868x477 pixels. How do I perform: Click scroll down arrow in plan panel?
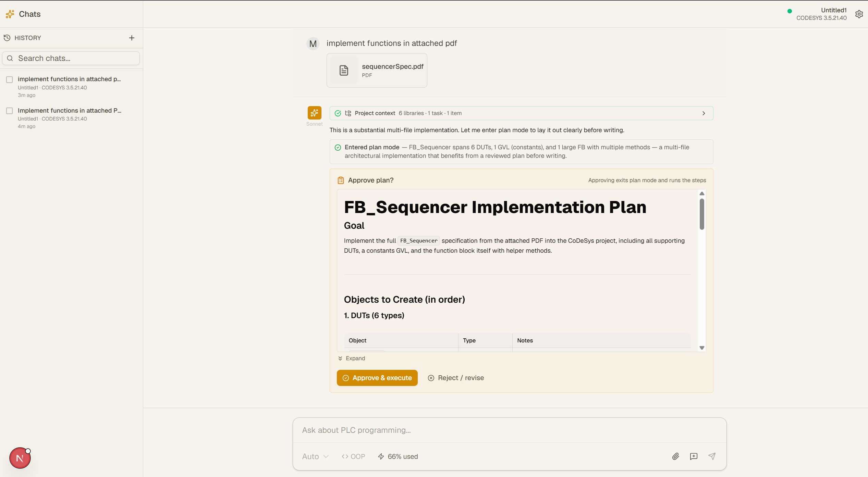click(x=701, y=348)
